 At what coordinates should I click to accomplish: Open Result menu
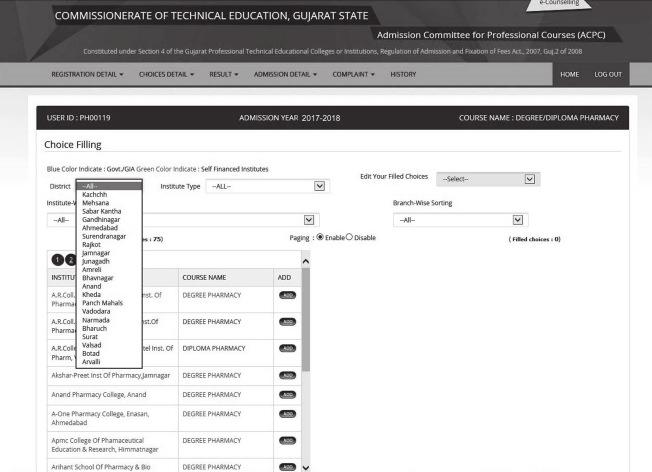pyautogui.click(x=224, y=74)
